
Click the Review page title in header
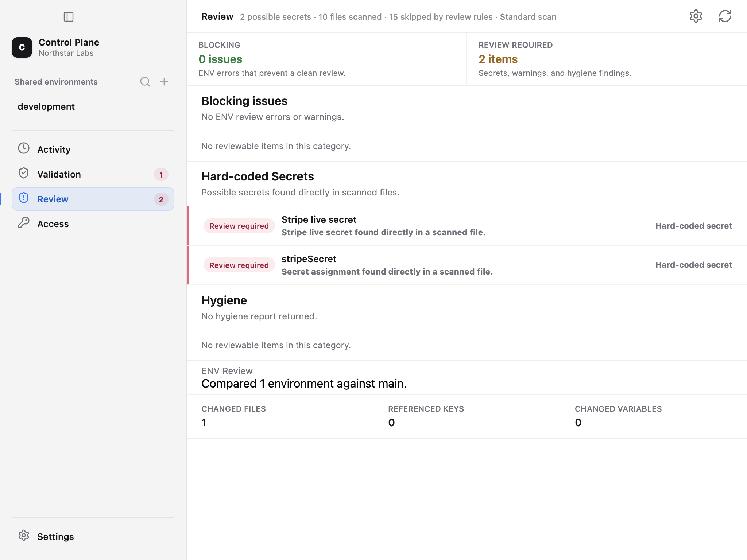point(217,16)
